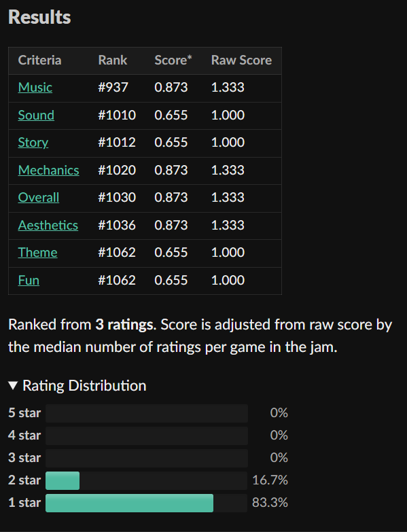Click the 83.3% percentage label
Image resolution: width=407 pixels, height=532 pixels.
pos(270,503)
